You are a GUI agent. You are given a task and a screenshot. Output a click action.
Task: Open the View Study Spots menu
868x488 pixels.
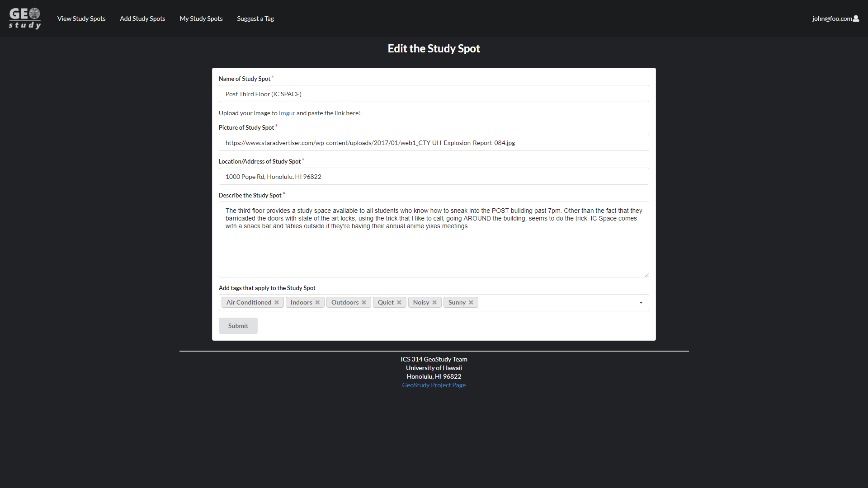coord(81,18)
